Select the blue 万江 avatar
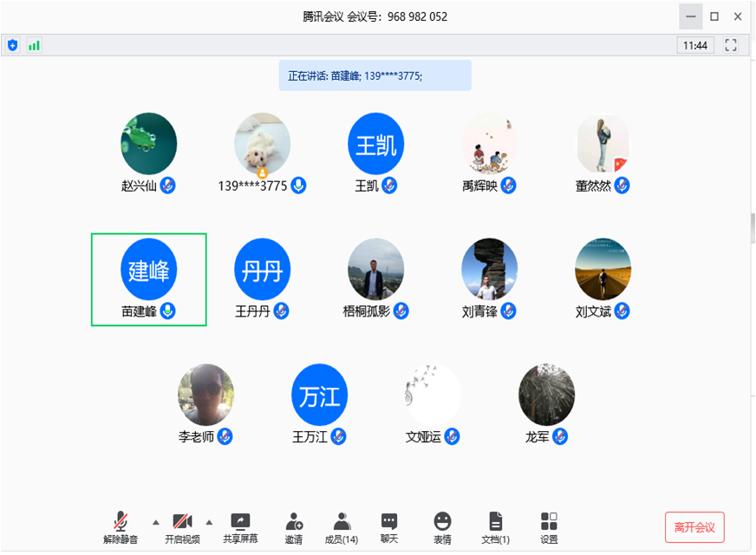The width and height of the screenshot is (756, 555). point(319,395)
